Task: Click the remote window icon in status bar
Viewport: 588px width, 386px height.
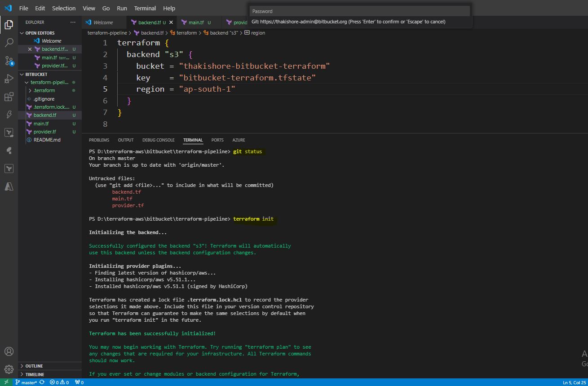Action: 6,382
